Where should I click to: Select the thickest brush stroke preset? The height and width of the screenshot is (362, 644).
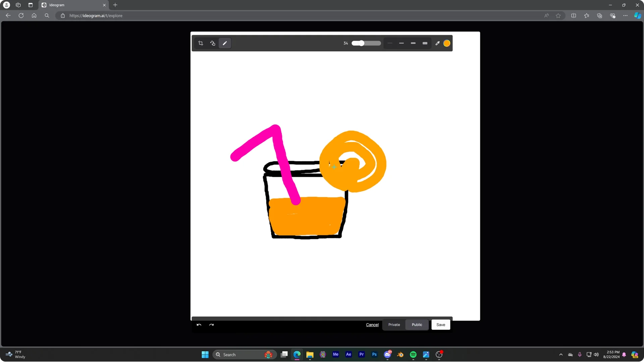pyautogui.click(x=424, y=43)
